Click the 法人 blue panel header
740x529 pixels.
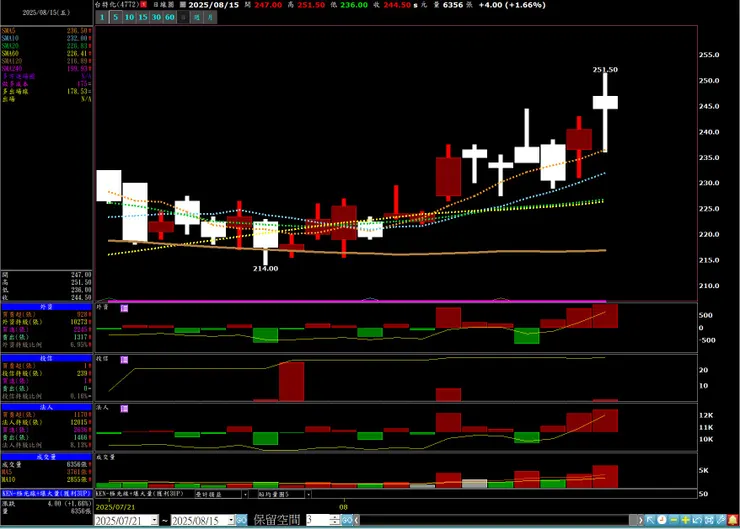(x=46, y=407)
